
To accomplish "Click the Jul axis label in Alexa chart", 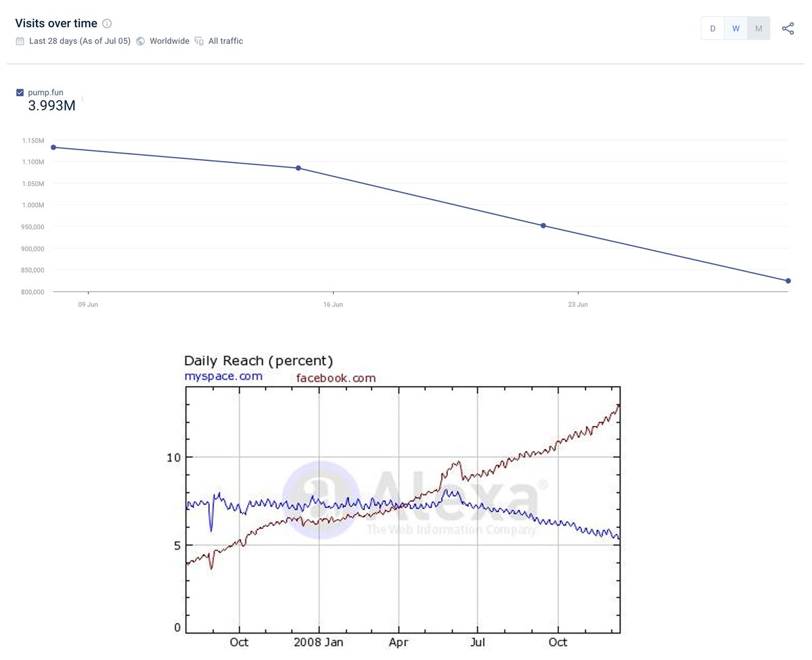I will 478,642.
